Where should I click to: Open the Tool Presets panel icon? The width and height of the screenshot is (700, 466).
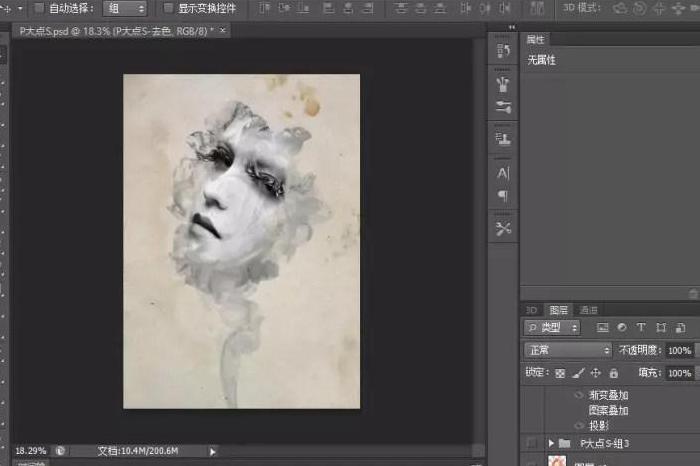[503, 229]
